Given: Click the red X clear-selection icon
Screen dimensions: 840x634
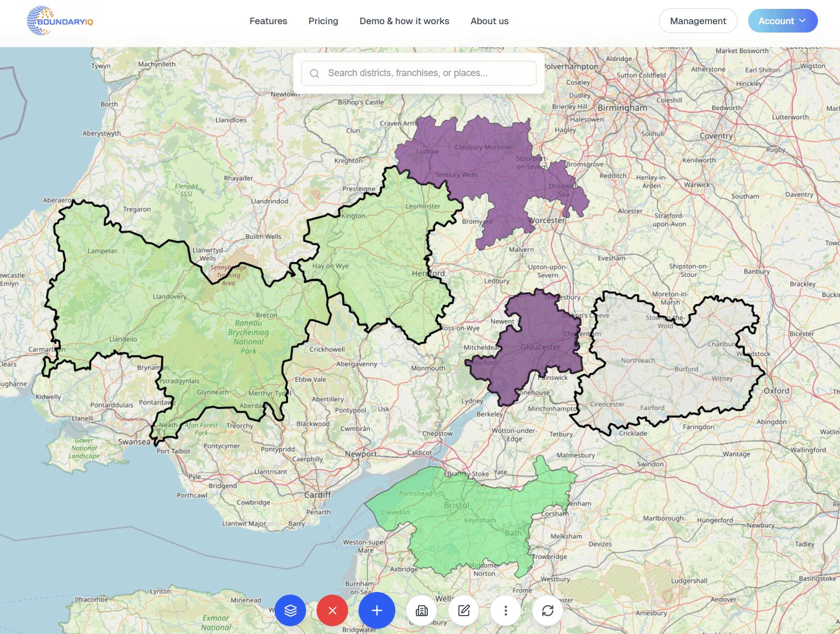Looking at the screenshot, I should point(332,610).
